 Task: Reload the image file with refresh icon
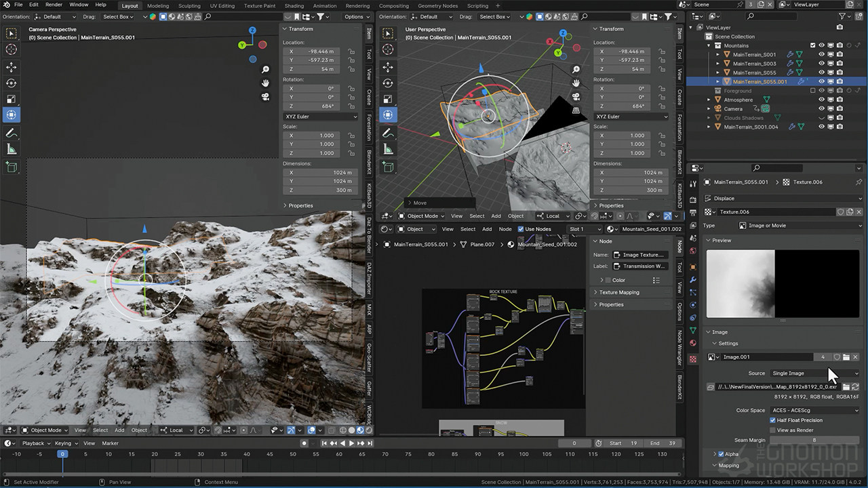(856, 387)
